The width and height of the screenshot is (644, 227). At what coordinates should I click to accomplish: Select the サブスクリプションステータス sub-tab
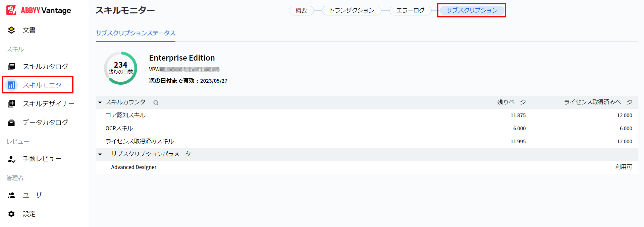(x=136, y=33)
